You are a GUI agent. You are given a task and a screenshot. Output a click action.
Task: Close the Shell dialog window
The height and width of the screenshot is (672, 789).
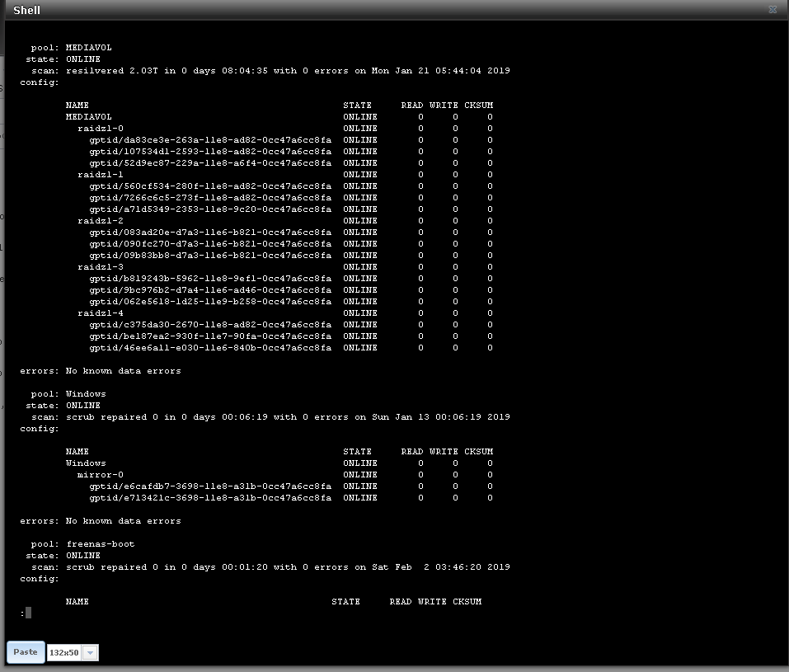pos(773,10)
